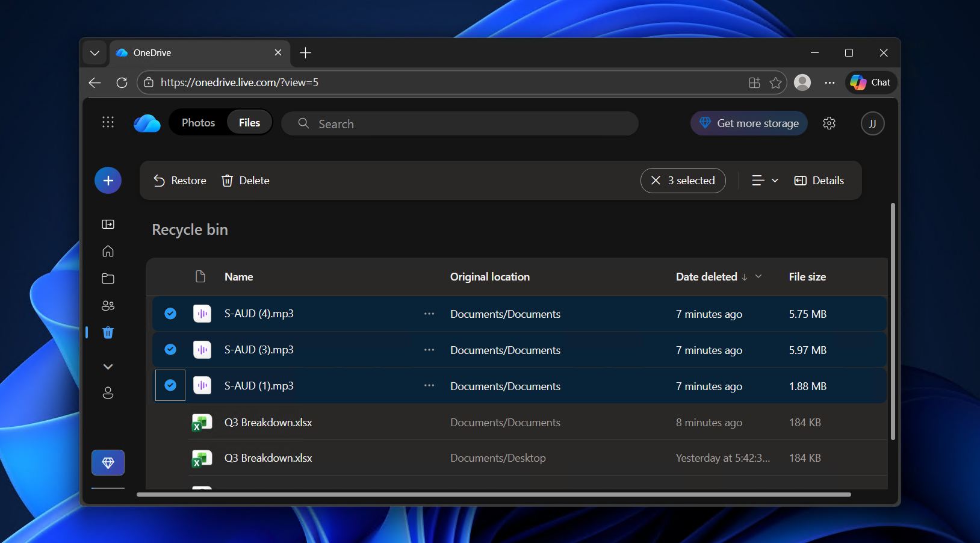This screenshot has width=980, height=543.
Task: Expand the Date deleted column dropdown
Action: pyautogui.click(x=758, y=276)
